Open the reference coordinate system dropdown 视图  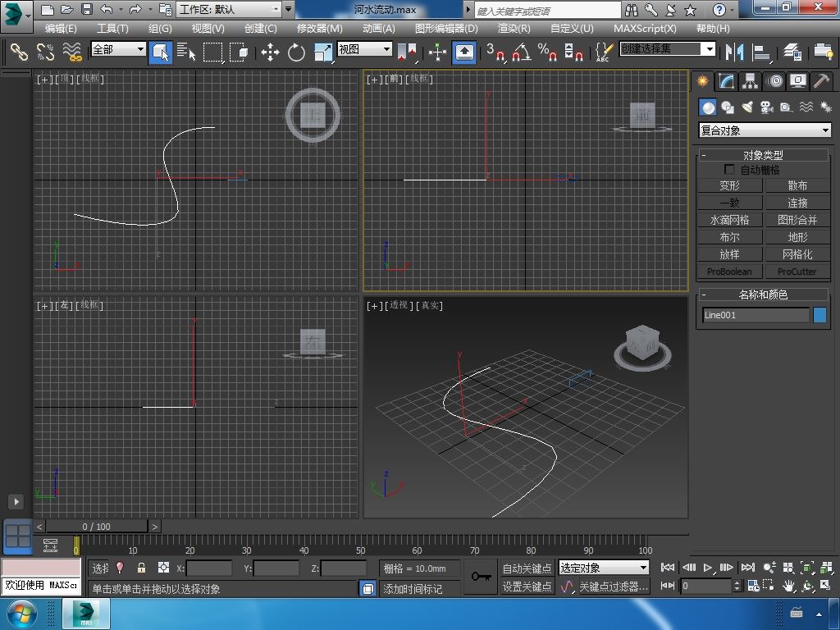click(x=365, y=49)
